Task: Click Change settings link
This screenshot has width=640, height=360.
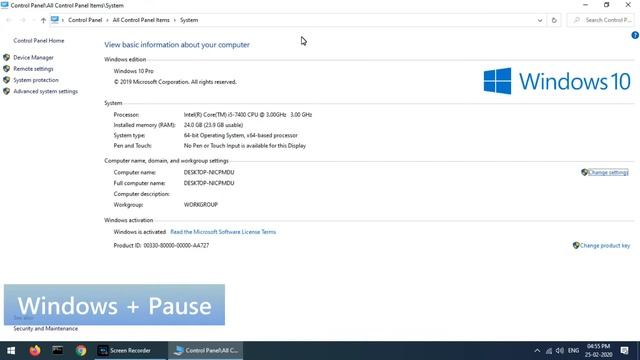Action: click(608, 172)
